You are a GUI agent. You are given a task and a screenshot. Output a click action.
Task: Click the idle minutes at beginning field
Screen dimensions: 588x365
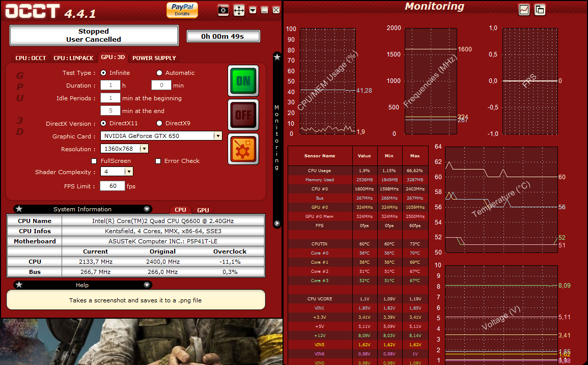tap(110, 98)
